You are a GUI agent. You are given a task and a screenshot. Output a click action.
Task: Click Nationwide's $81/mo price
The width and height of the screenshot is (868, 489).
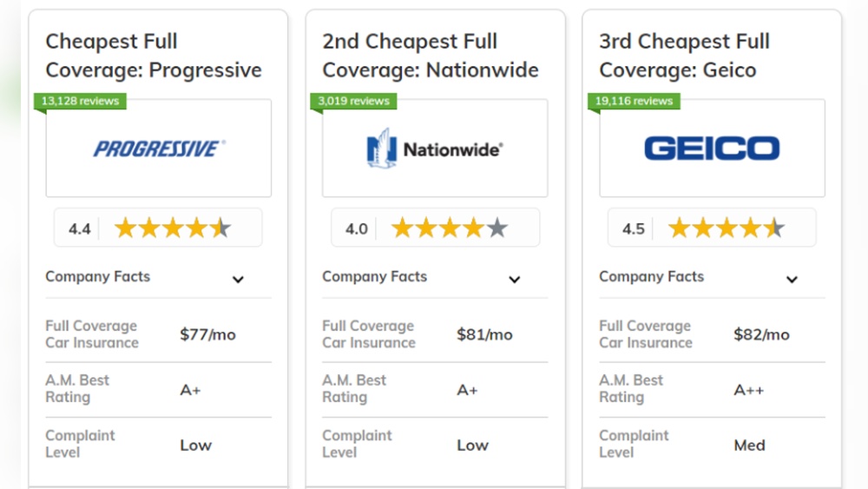click(x=484, y=334)
